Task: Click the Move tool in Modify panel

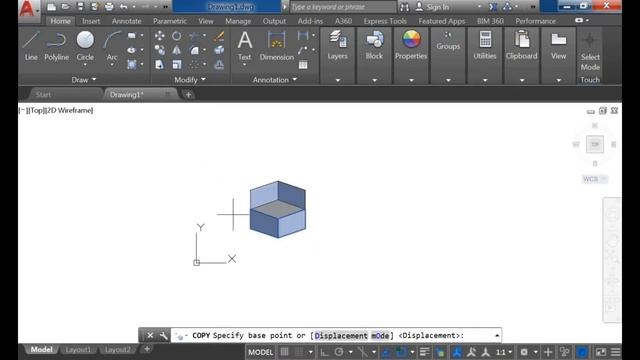Action: [160, 36]
